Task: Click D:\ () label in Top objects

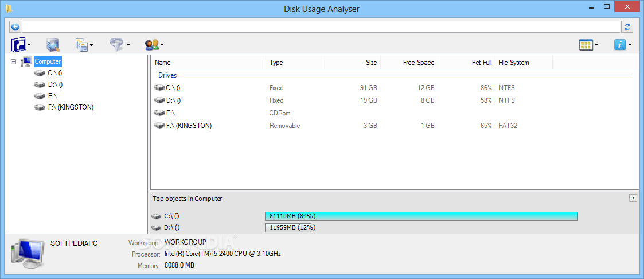Action: (172, 227)
